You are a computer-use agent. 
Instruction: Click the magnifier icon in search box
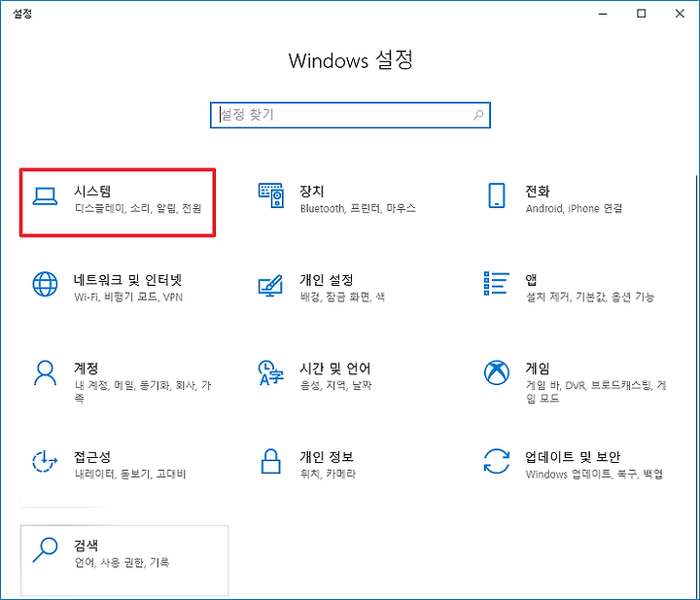tap(478, 115)
